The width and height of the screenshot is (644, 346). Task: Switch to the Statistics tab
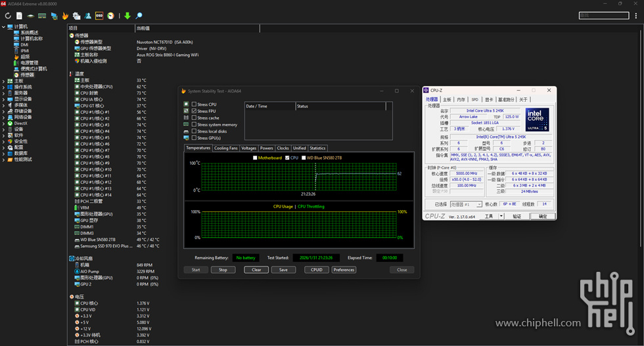[317, 148]
